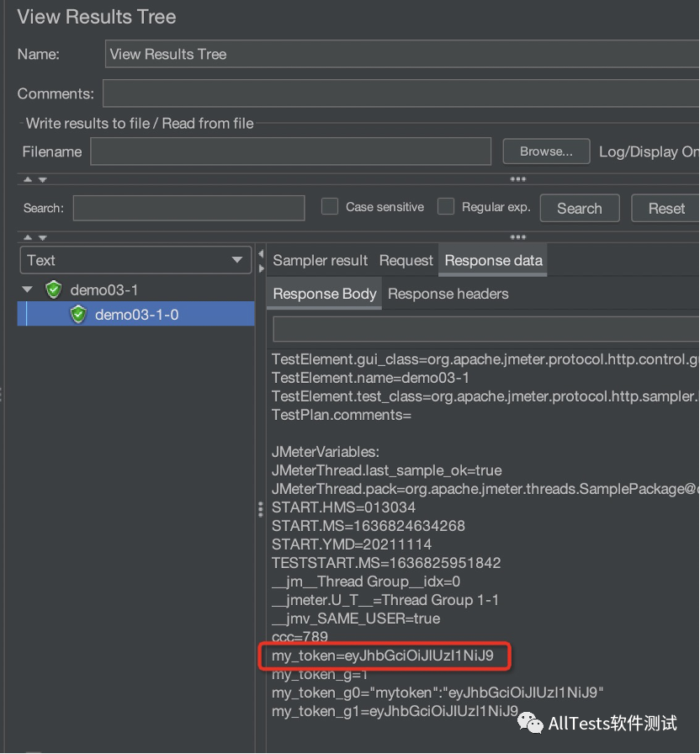Click the down arrow above the Search row
Image resolution: width=700 pixels, height=754 pixels.
[43, 179]
